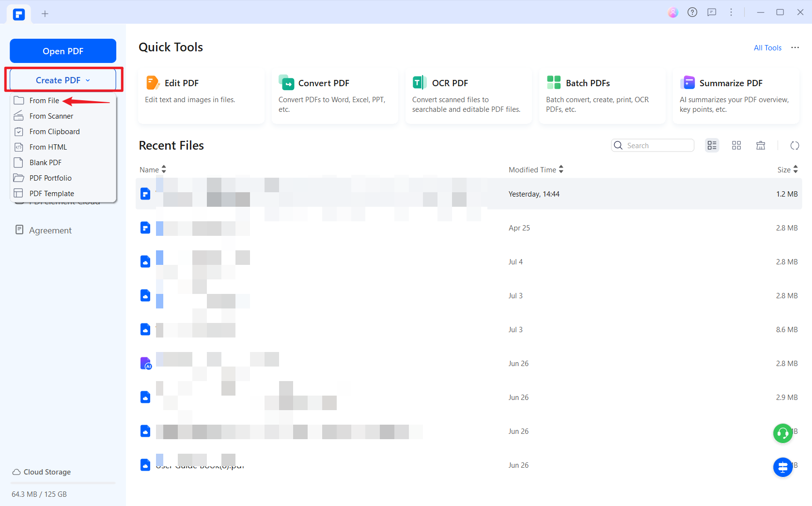Open the vertical three-dot title bar menu

(731, 13)
